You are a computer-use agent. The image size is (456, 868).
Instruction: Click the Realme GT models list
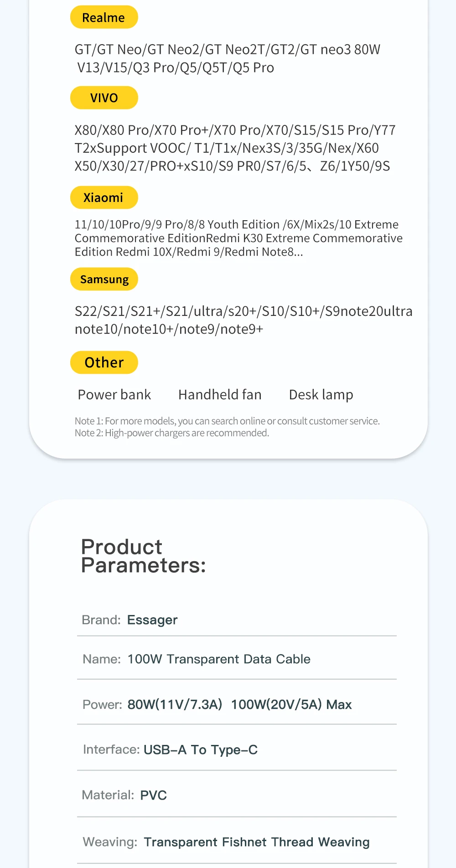pyautogui.click(x=227, y=58)
